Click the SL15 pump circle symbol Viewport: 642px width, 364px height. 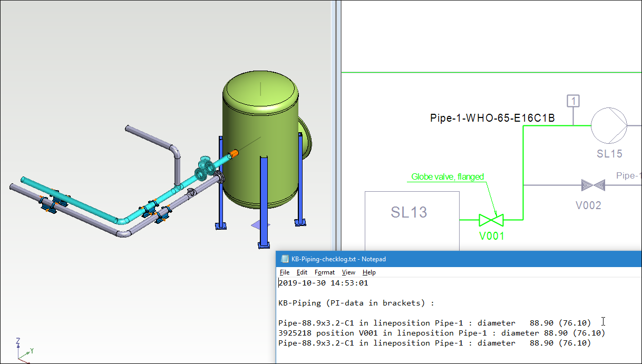click(608, 126)
